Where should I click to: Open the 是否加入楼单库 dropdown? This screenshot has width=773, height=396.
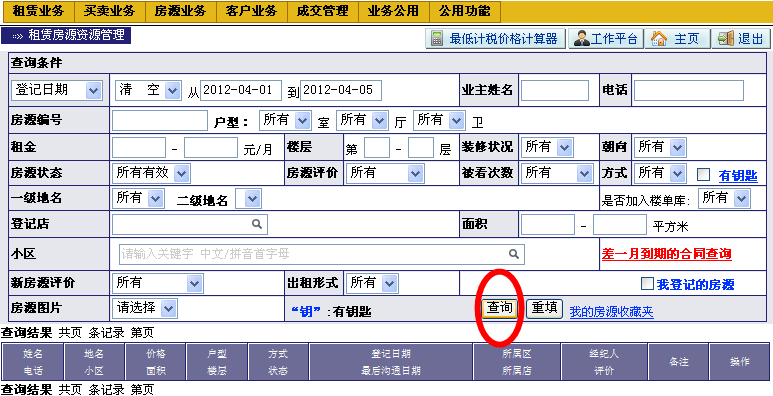coord(724,198)
